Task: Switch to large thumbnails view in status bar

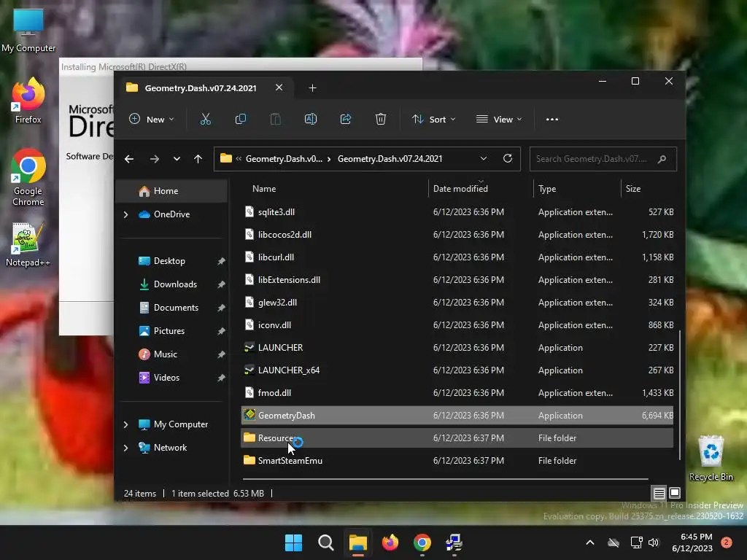Action: point(675,493)
